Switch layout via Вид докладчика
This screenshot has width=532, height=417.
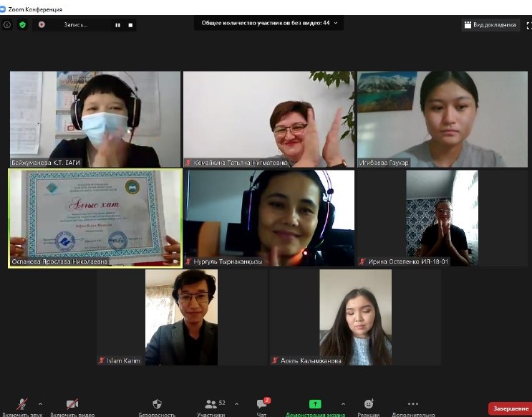pyautogui.click(x=490, y=24)
